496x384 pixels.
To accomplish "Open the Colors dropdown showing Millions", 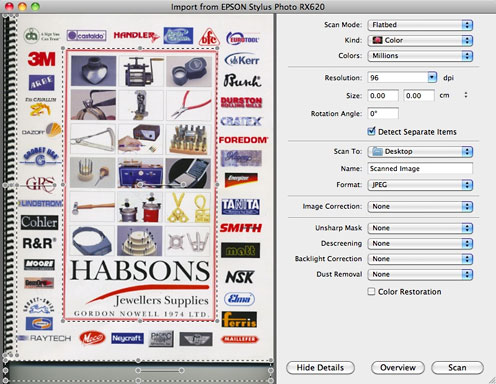I will click(x=420, y=56).
